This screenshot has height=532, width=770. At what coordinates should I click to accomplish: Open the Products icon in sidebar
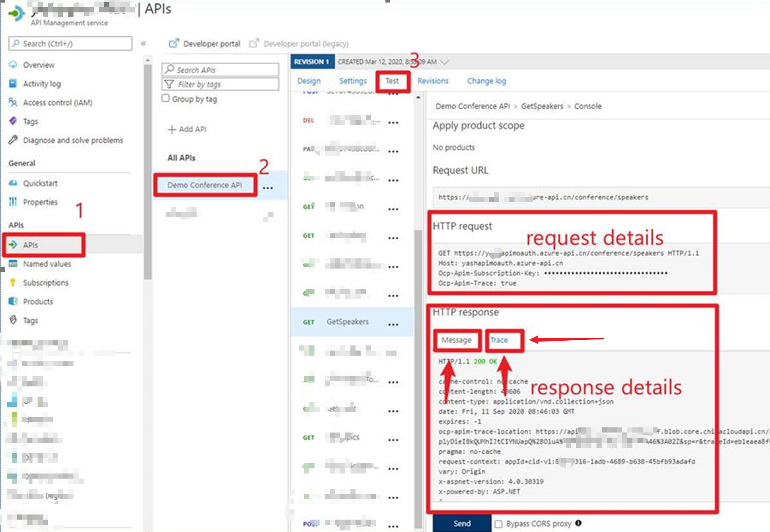point(13,301)
